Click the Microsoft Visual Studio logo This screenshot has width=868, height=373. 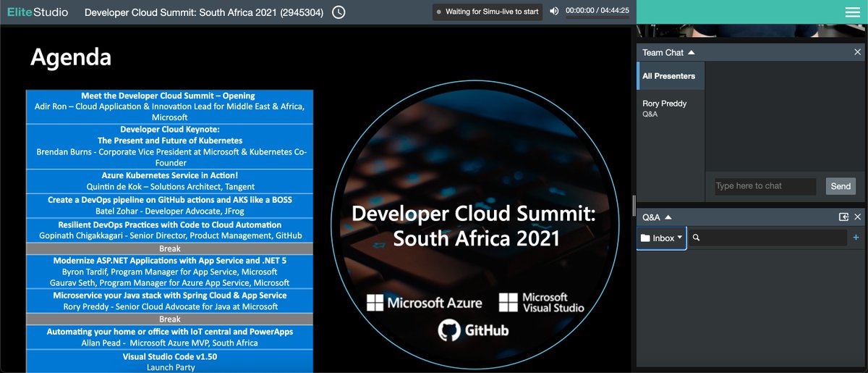(541, 303)
